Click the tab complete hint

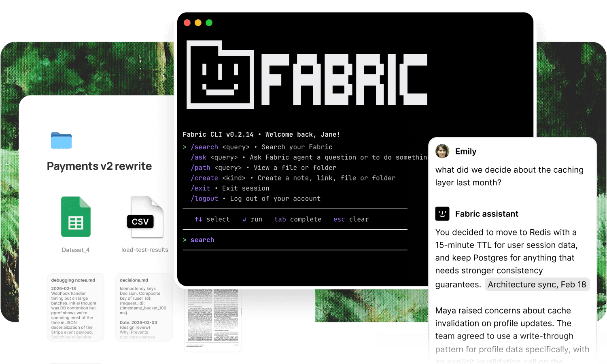tap(298, 219)
